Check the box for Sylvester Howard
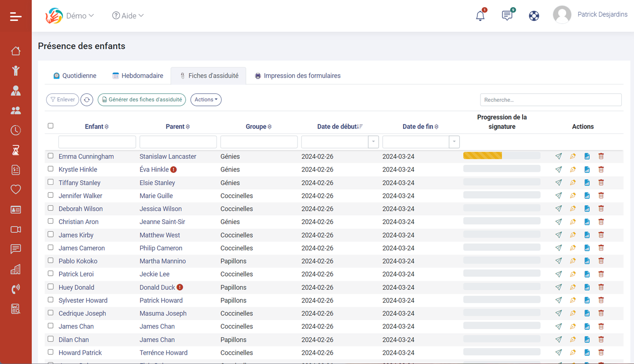The height and width of the screenshot is (364, 634). tap(50, 300)
